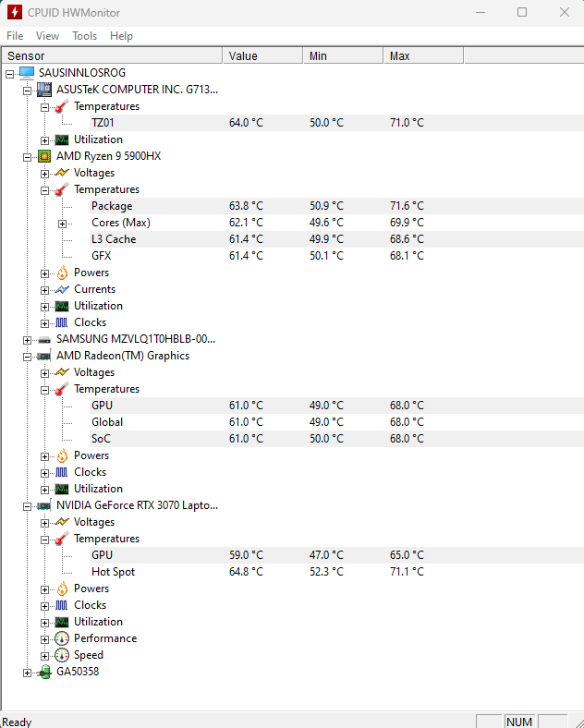This screenshot has height=728, width=584.
Task: Open the Help menu
Action: coord(121,36)
